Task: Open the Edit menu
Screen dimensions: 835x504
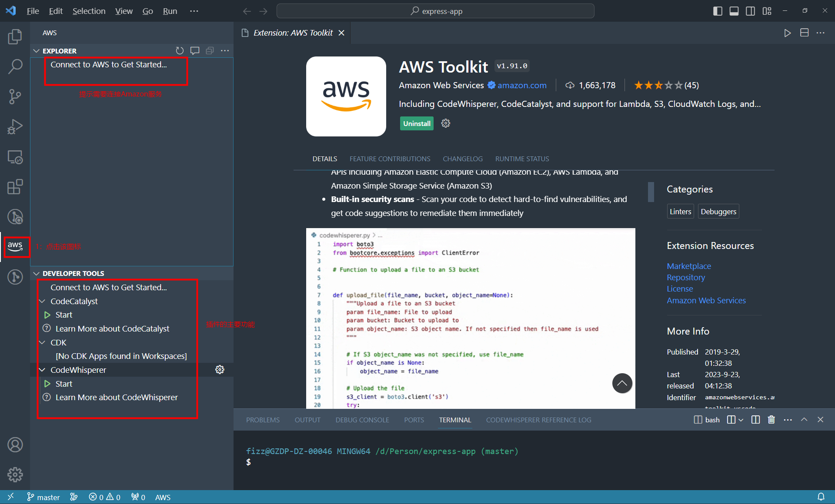Action: tap(56, 11)
